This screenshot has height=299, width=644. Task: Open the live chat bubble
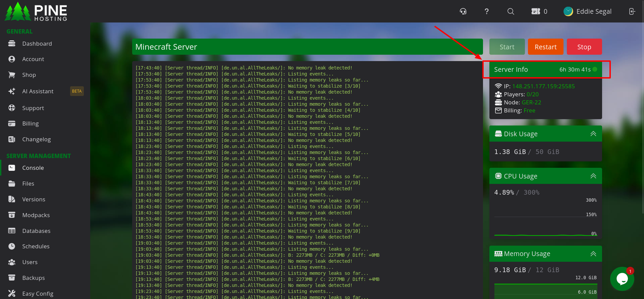(622, 279)
